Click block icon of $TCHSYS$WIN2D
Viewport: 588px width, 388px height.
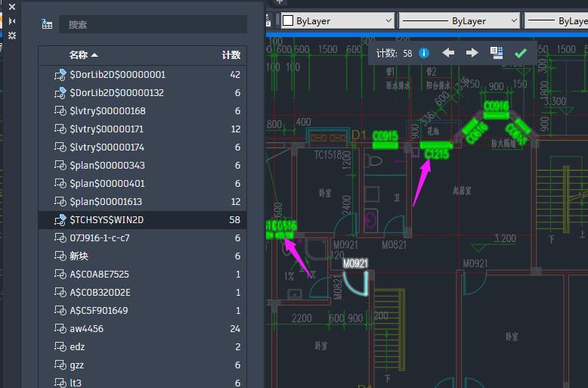pyautogui.click(x=60, y=219)
